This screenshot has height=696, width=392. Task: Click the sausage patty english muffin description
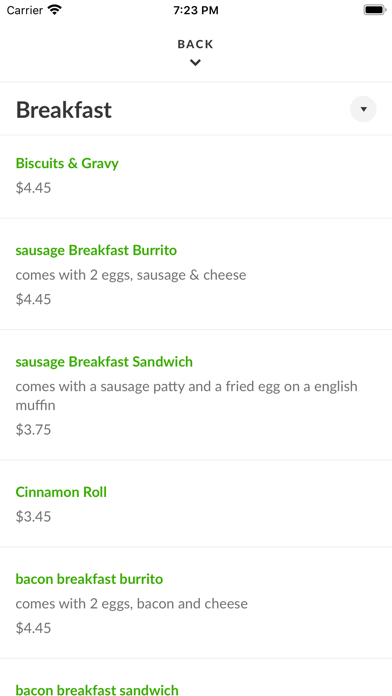pos(186,395)
